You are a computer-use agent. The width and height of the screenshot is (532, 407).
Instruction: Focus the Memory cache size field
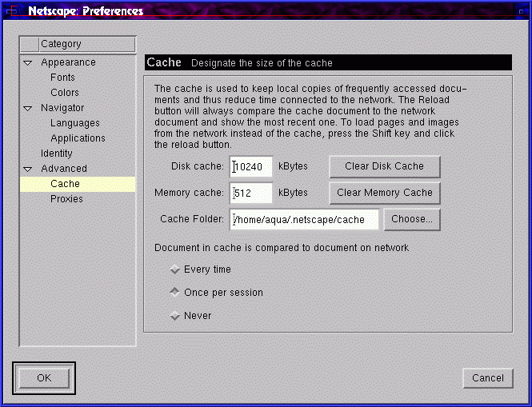(251, 193)
